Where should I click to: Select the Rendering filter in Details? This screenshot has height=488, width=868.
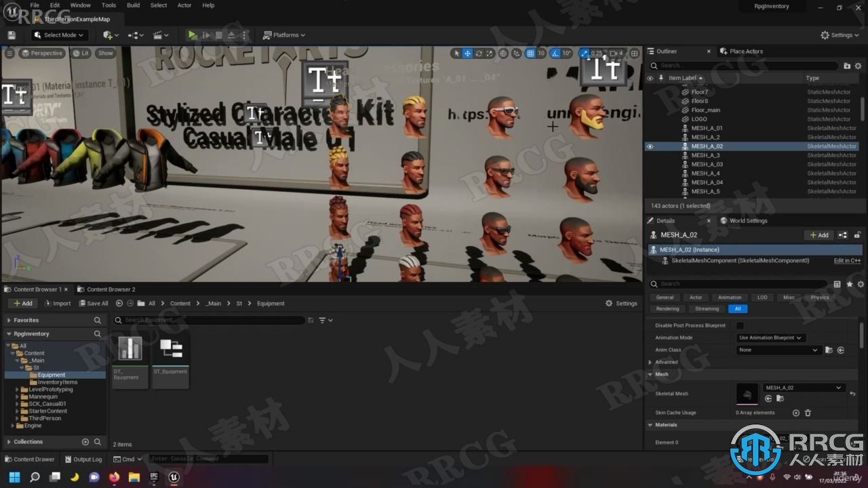click(667, 308)
